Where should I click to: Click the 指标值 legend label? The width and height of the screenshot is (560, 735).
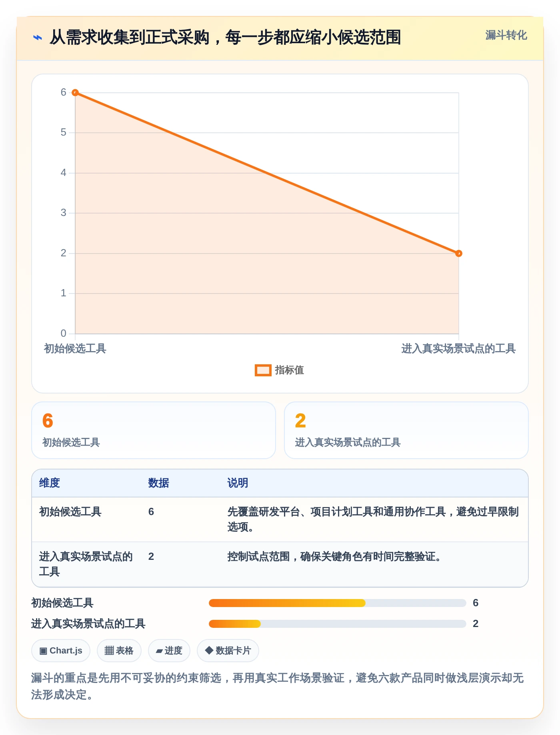[x=290, y=370]
